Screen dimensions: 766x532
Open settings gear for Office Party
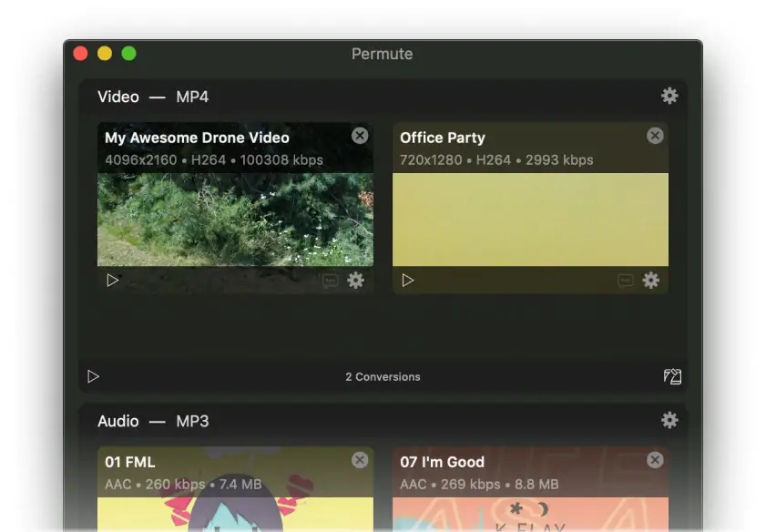pyautogui.click(x=650, y=281)
